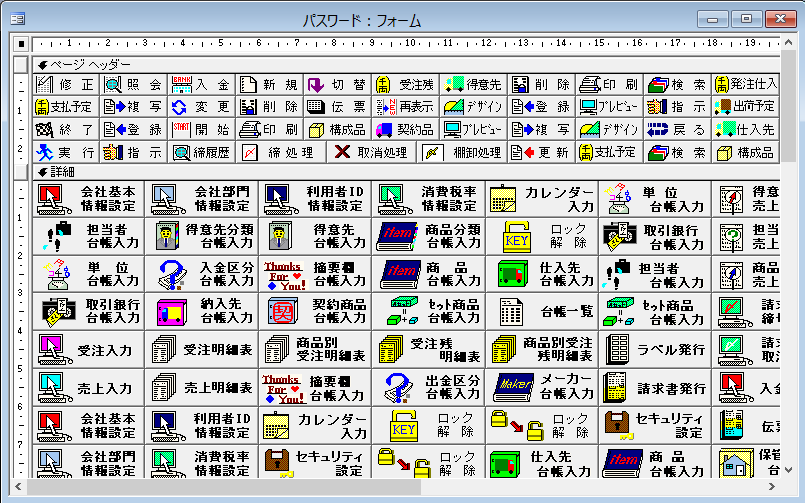Click the 台帳一覧 button
The height and width of the screenshot is (503, 805).
click(x=542, y=311)
